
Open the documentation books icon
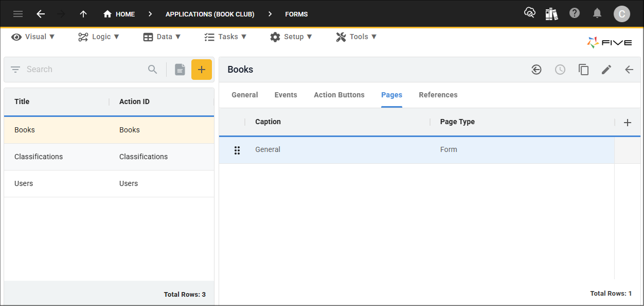point(552,14)
